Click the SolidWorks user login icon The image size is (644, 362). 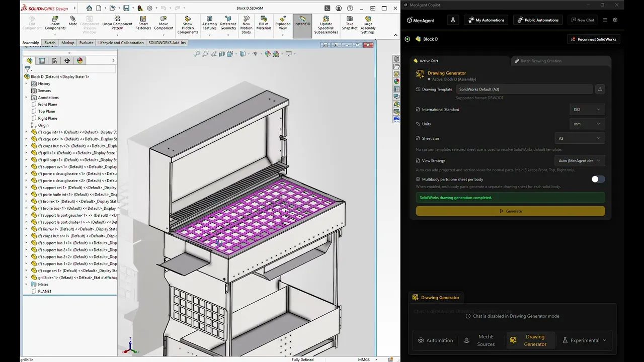pos(339,8)
